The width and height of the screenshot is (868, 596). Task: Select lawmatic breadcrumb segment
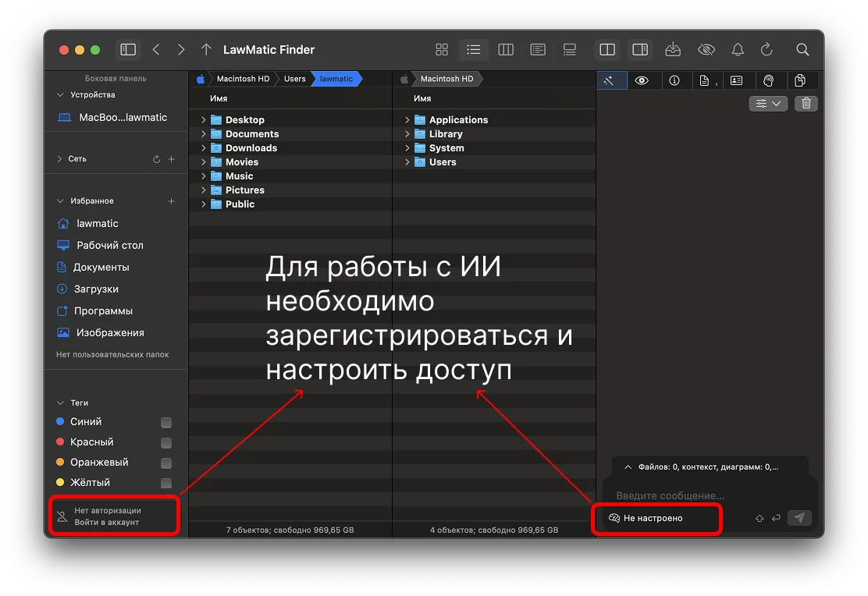336,79
